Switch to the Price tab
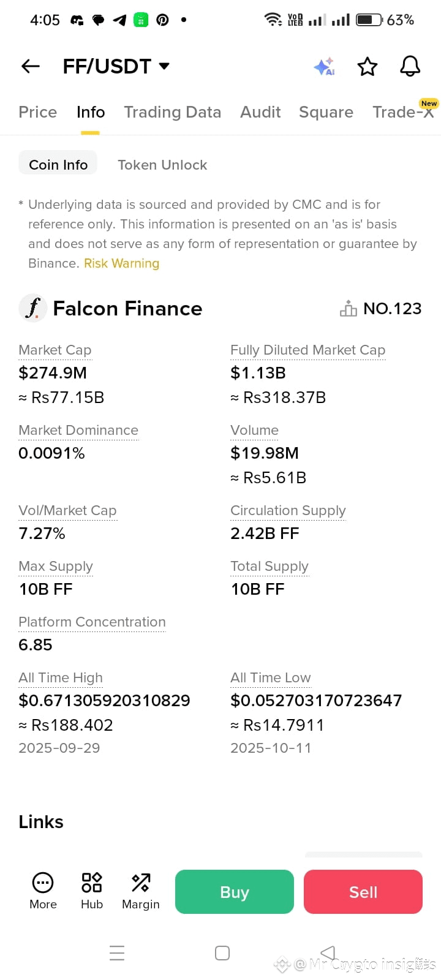The image size is (441, 980). (x=38, y=112)
